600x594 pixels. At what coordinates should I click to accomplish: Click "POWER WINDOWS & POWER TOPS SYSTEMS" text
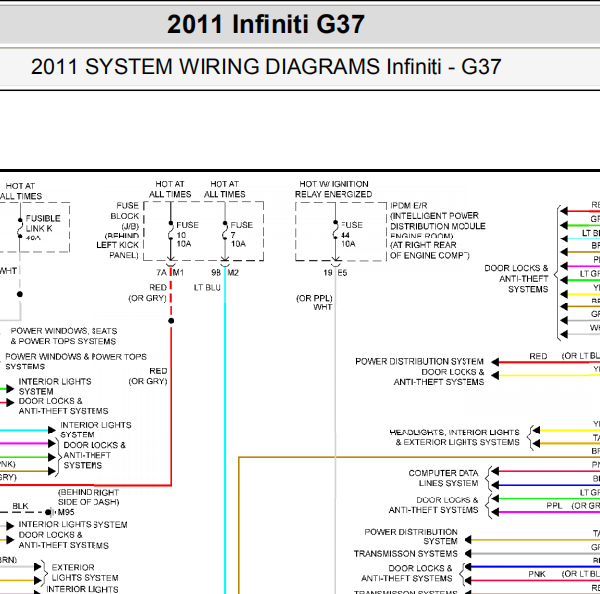coord(76,361)
